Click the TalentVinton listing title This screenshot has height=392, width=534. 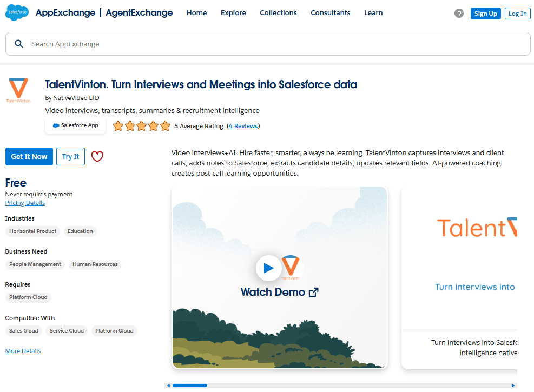[x=201, y=84]
